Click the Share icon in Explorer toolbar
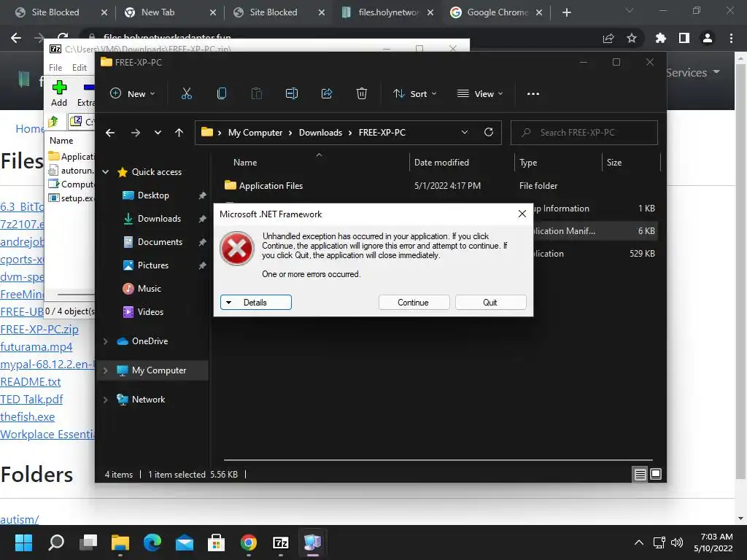This screenshot has height=560, width=747. click(327, 94)
